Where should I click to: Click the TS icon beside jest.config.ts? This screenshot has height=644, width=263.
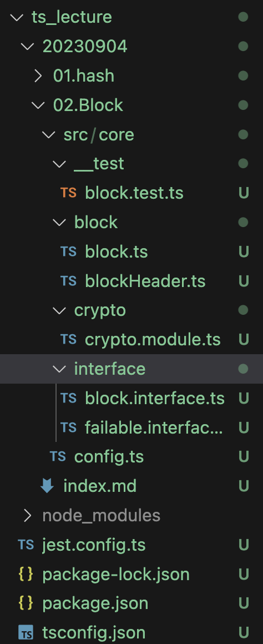[26, 545]
